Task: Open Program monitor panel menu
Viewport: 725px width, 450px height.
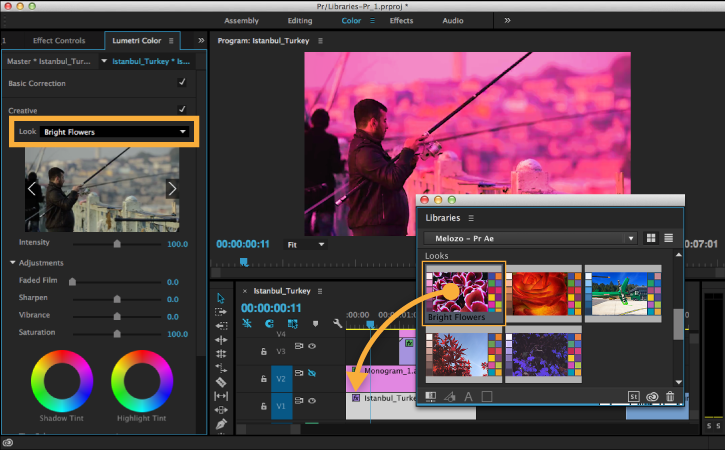Action: pyautogui.click(x=320, y=41)
